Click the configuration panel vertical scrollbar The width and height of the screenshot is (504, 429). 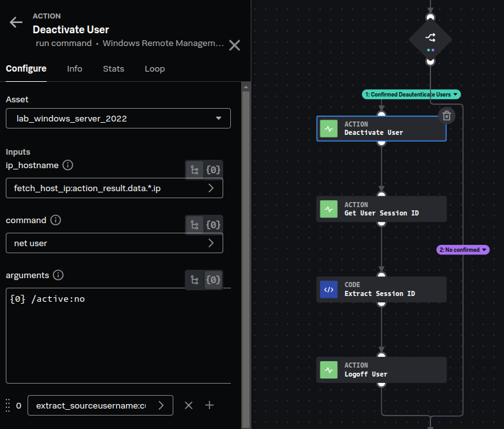[x=245, y=256]
